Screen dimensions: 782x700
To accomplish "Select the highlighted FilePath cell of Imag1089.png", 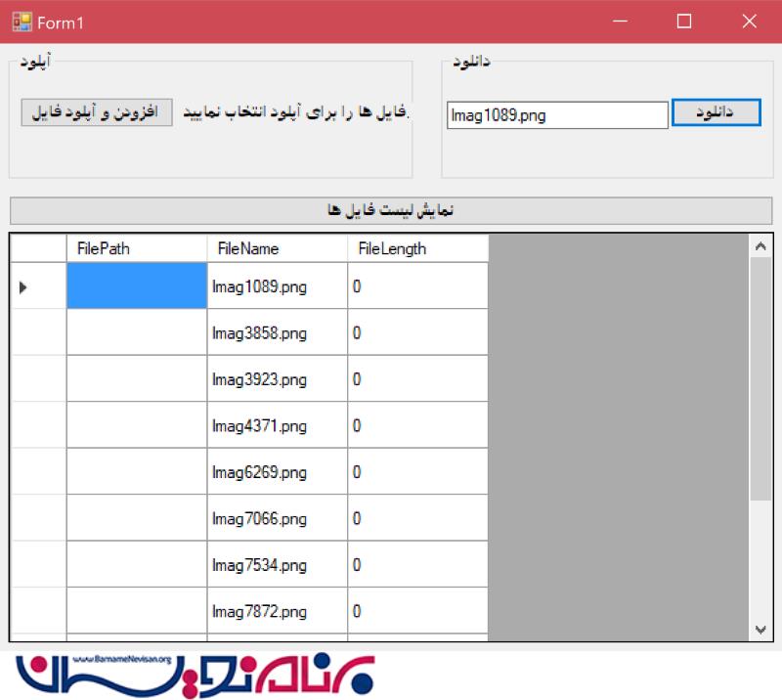I will click(x=137, y=285).
